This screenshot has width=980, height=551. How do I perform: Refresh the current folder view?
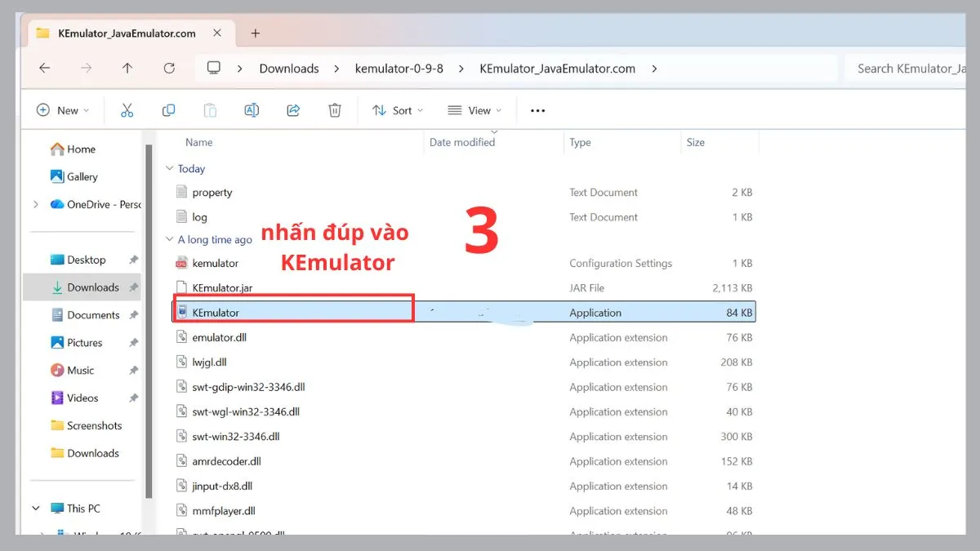click(x=168, y=69)
